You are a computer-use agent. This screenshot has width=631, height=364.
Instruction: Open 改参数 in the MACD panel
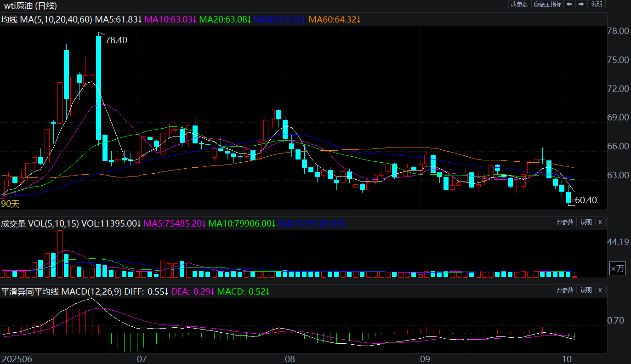[x=565, y=290]
